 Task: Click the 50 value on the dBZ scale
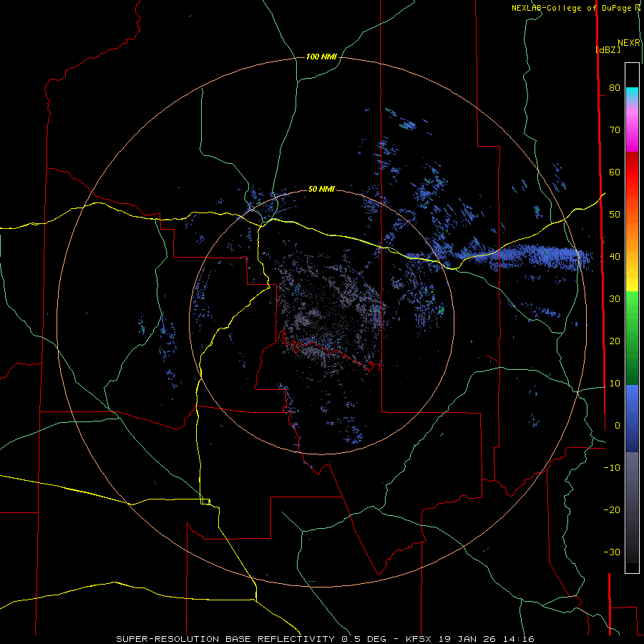pyautogui.click(x=615, y=215)
